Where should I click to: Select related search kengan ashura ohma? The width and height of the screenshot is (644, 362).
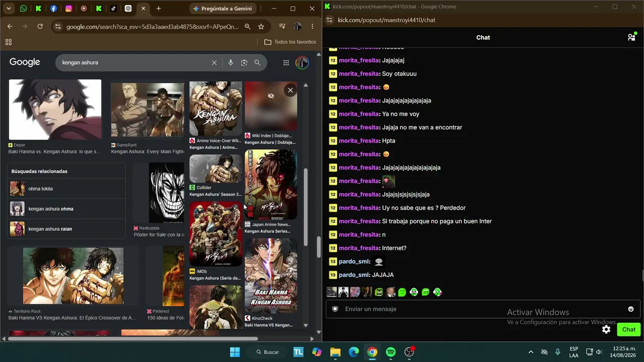66,209
